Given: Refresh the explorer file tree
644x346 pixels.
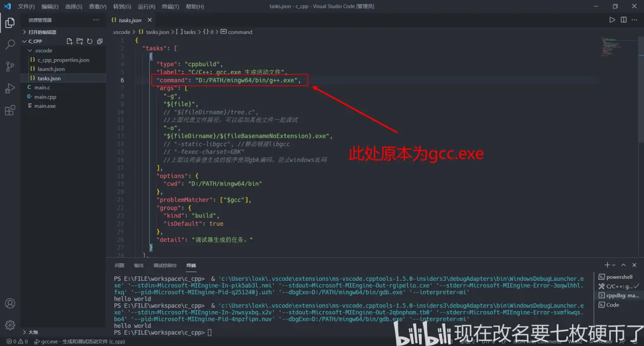Looking at the screenshot, I should click(90, 41).
